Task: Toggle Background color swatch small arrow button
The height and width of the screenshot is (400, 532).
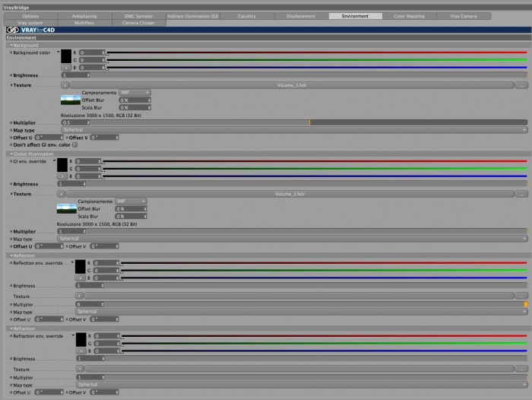Action: (x=66, y=68)
